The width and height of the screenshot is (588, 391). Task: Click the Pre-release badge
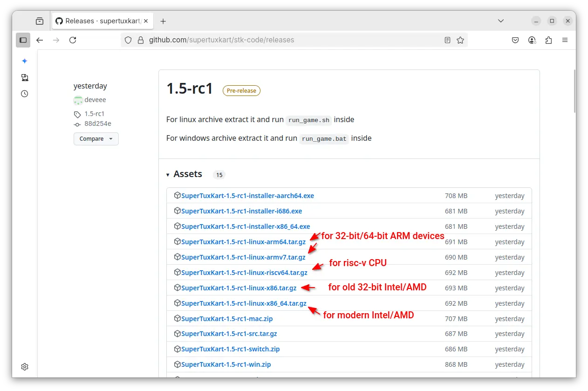[x=241, y=91]
